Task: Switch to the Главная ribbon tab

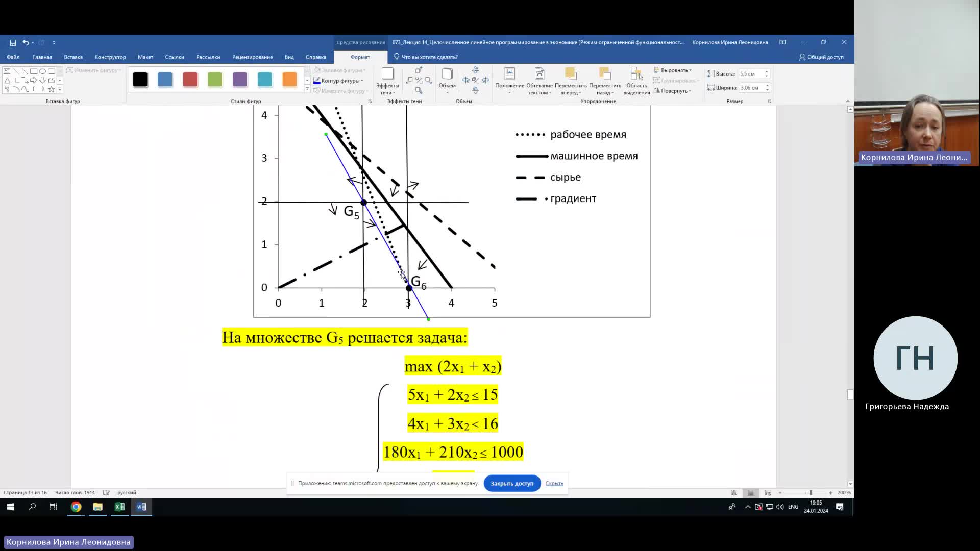Action: (x=42, y=57)
